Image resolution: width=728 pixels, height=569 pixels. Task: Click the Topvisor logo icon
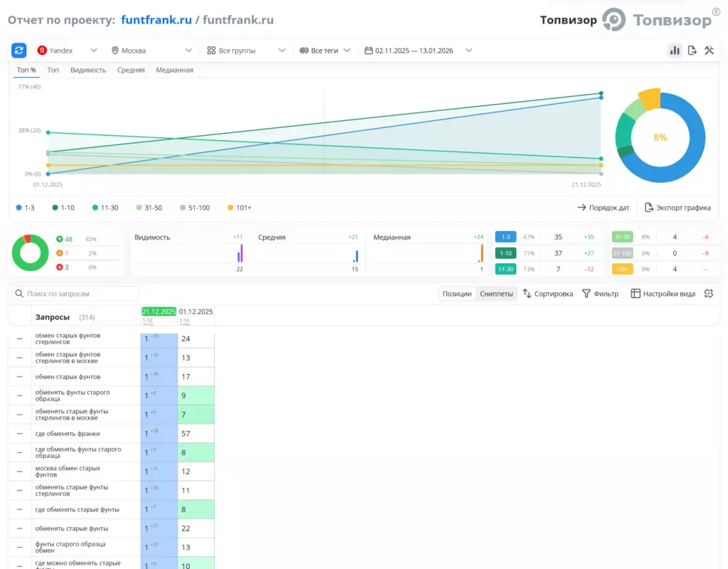tap(614, 19)
